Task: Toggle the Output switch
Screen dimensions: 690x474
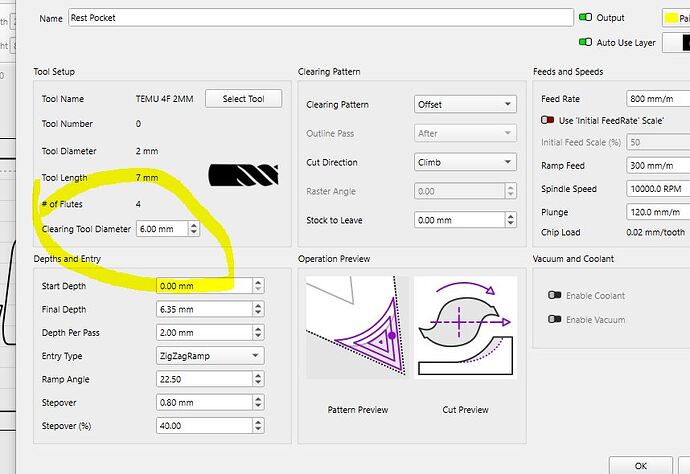Action: [x=585, y=17]
